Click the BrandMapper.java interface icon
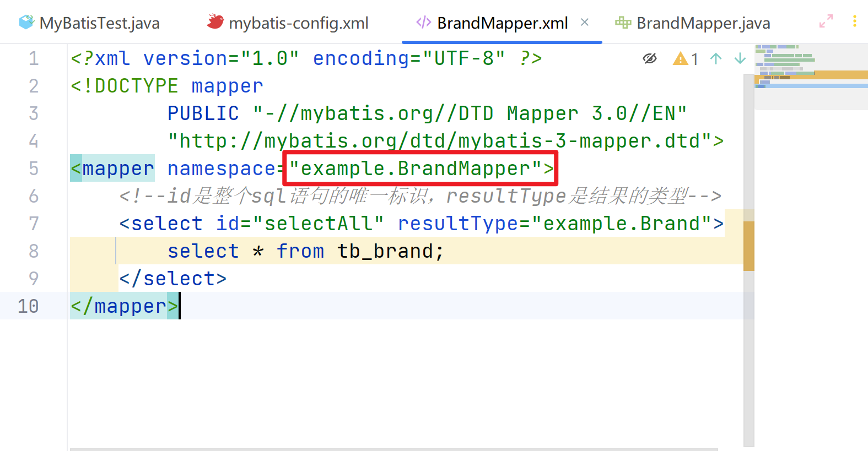Screen dimensions: 868x451 pos(623,22)
